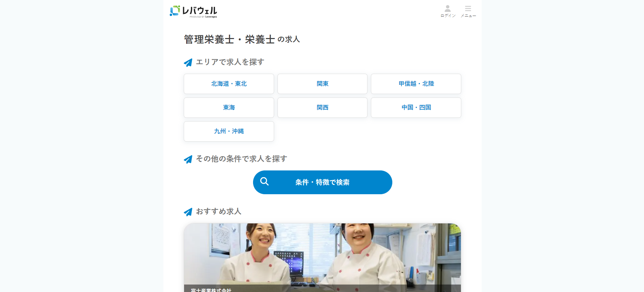Click the 富士産業株式会社 company name
644x292 pixels.
coord(211,290)
